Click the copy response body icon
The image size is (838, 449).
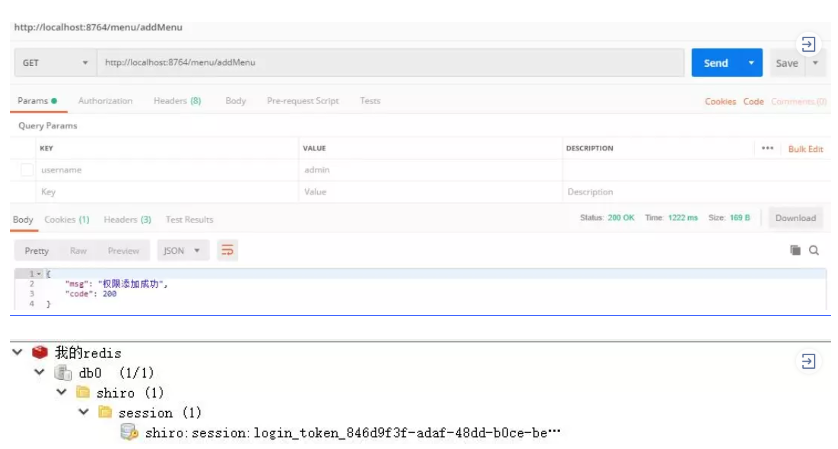point(795,250)
